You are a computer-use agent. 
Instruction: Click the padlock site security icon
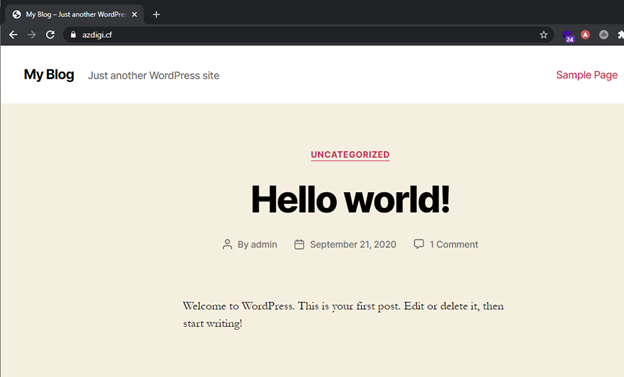(x=73, y=35)
